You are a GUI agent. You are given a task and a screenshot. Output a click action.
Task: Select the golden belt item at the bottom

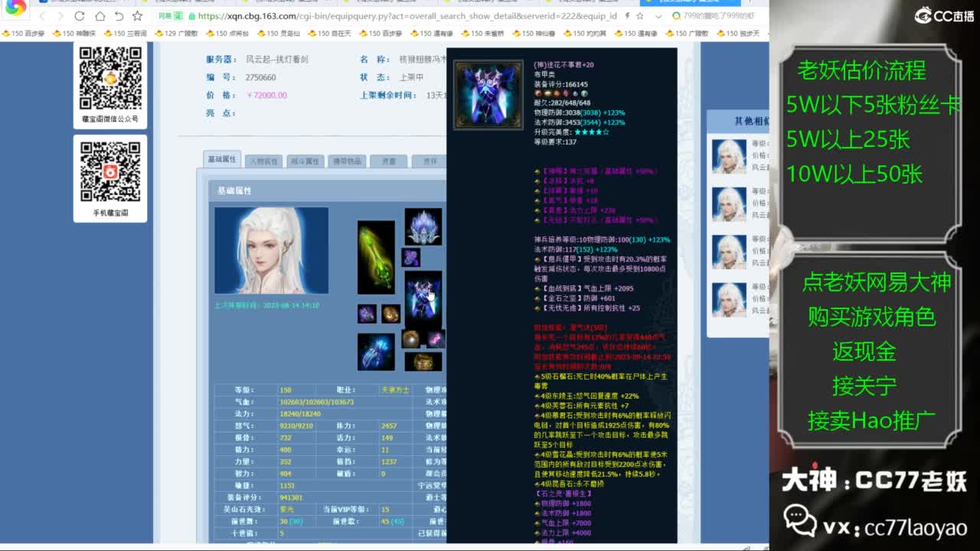423,361
